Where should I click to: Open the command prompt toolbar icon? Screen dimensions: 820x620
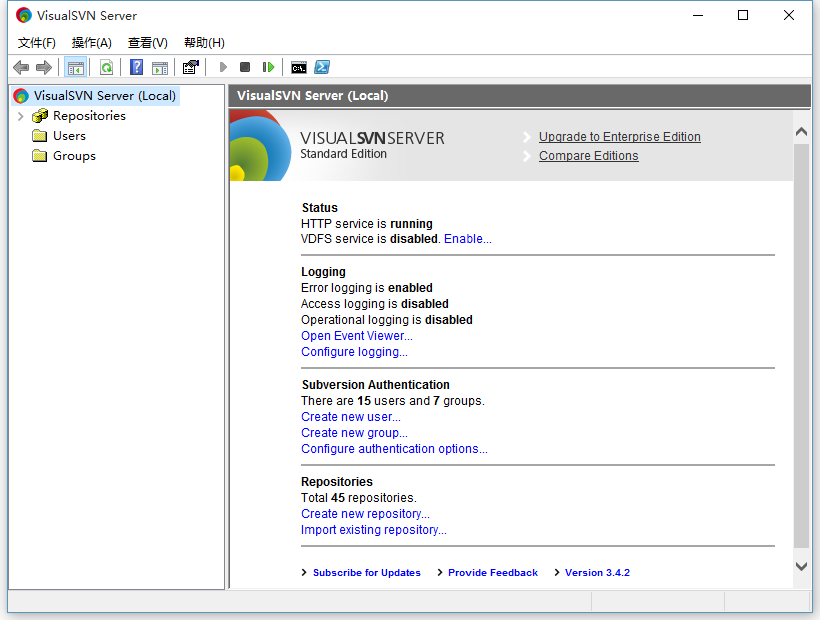(x=299, y=67)
